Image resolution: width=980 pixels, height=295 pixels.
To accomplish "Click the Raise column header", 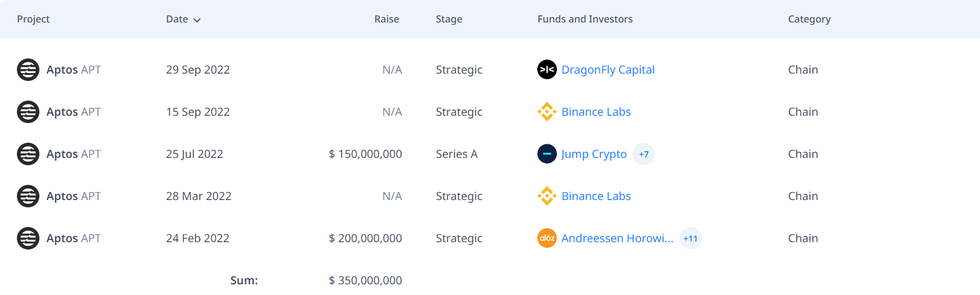I will (x=386, y=19).
